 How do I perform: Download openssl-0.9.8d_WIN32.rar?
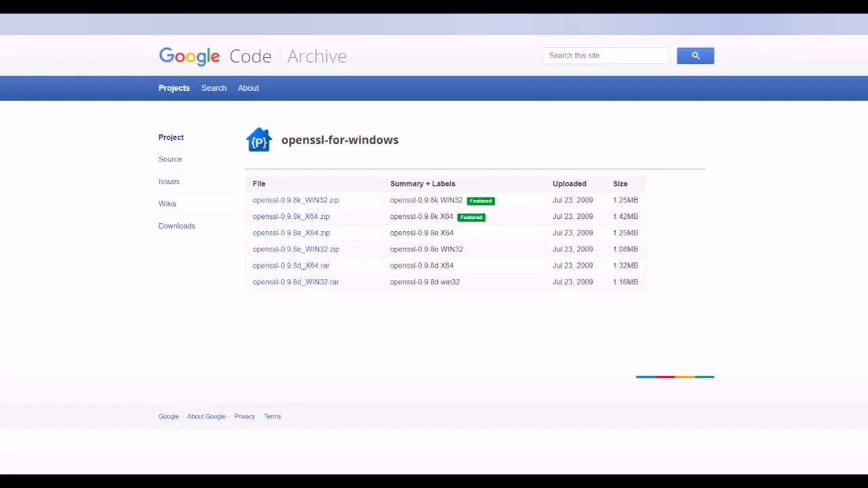tap(296, 282)
